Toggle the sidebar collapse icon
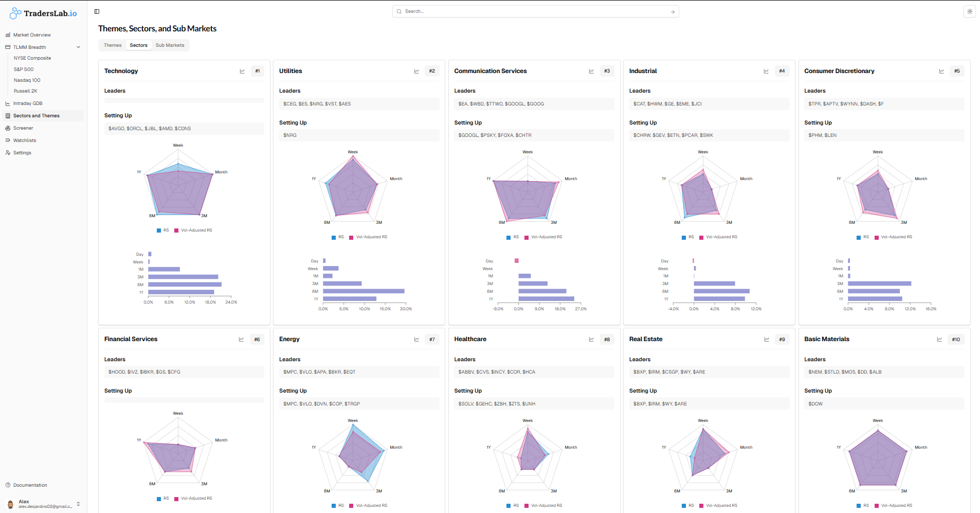The image size is (980, 513). (x=97, y=11)
